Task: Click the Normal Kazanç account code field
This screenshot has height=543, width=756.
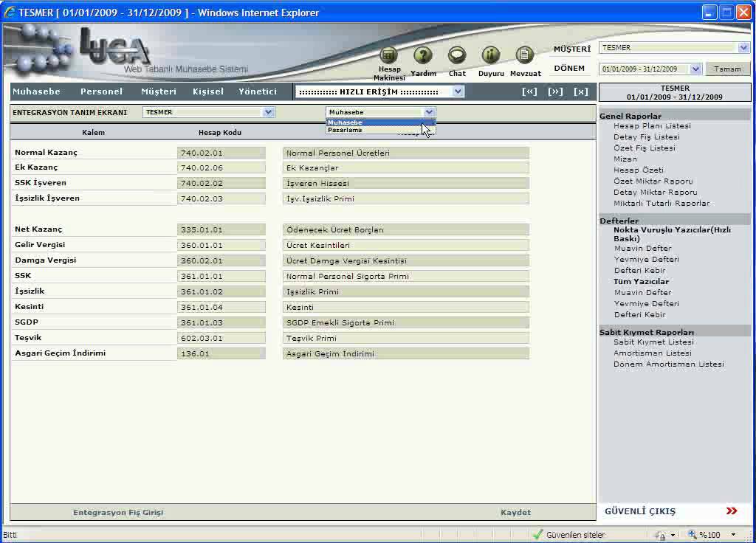Action: click(221, 153)
